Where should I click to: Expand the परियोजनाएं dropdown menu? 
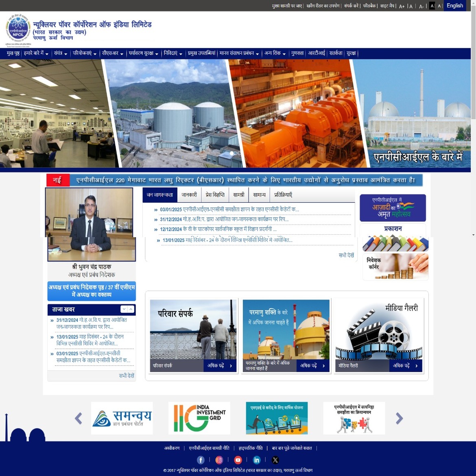coord(84,53)
